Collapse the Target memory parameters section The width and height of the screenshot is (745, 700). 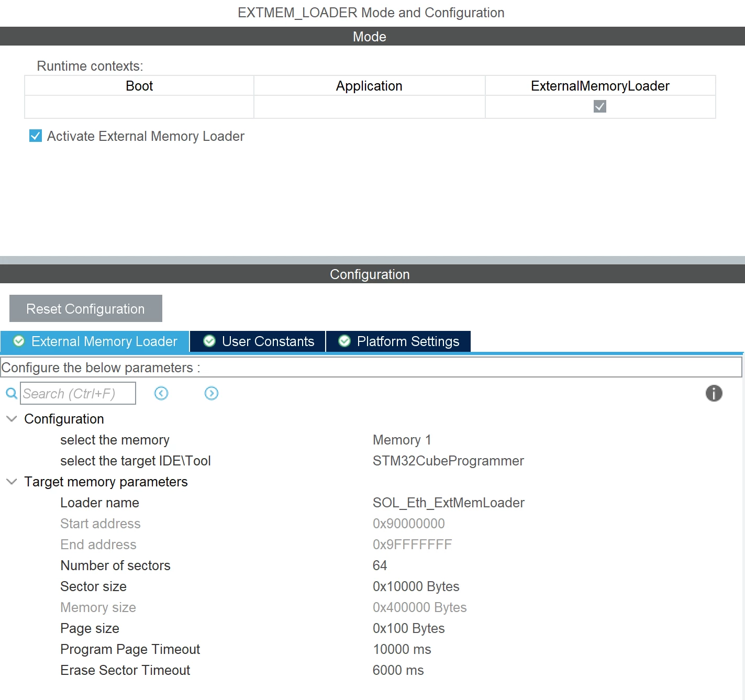pyautogui.click(x=12, y=482)
